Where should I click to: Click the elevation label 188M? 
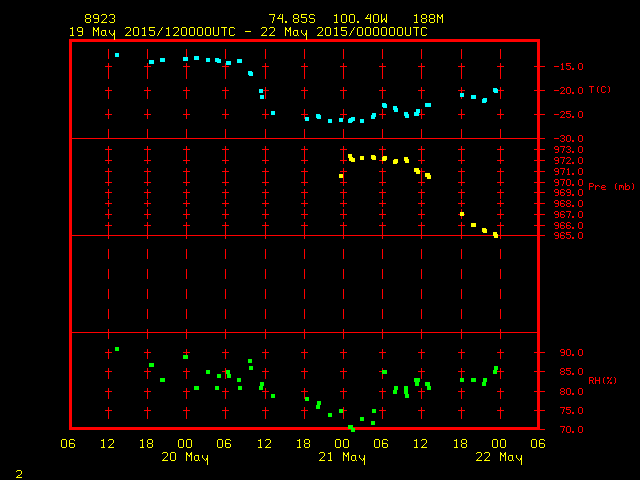click(428, 19)
